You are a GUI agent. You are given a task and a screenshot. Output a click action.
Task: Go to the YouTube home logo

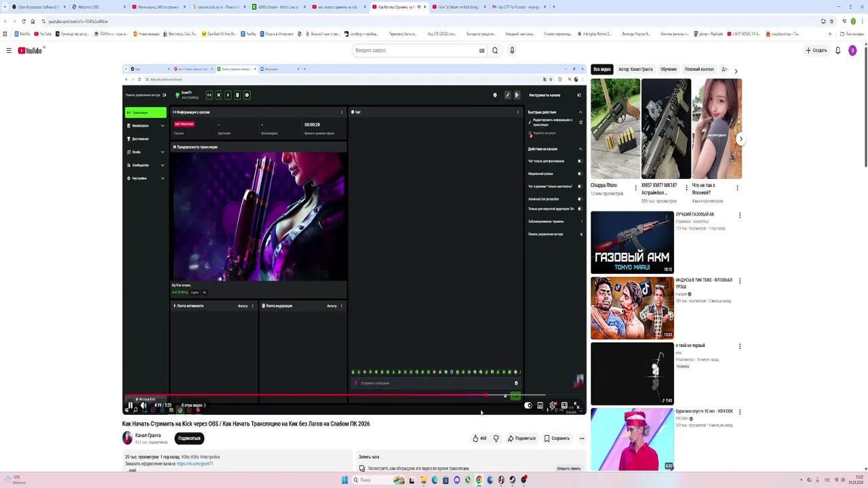click(30, 50)
